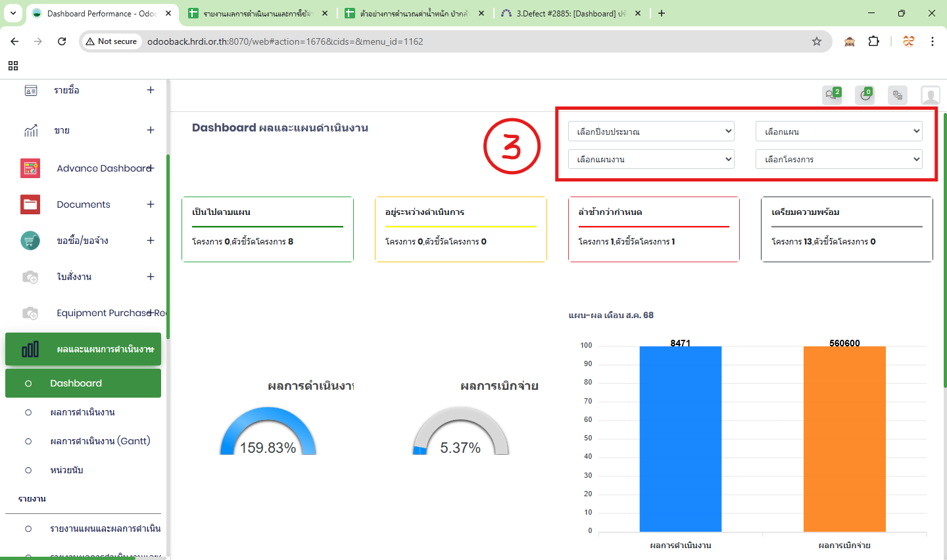Open the เลือกแผน dropdown
Viewport: 947px width, 560px height.
838,131
